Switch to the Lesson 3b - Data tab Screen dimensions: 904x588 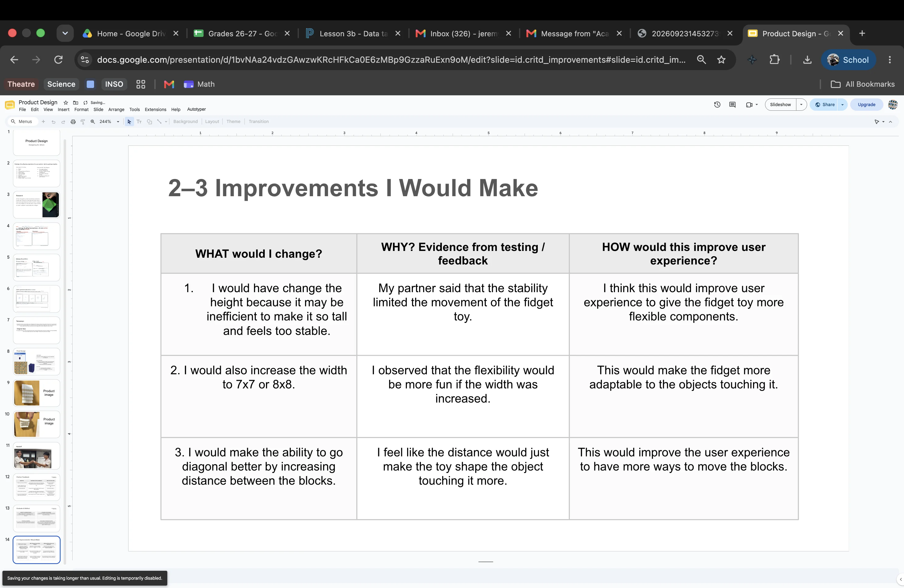tap(353, 34)
